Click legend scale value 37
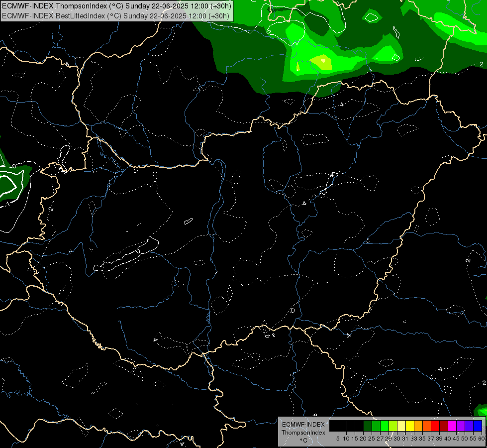Screen dimensions: 487x448 click(431, 439)
